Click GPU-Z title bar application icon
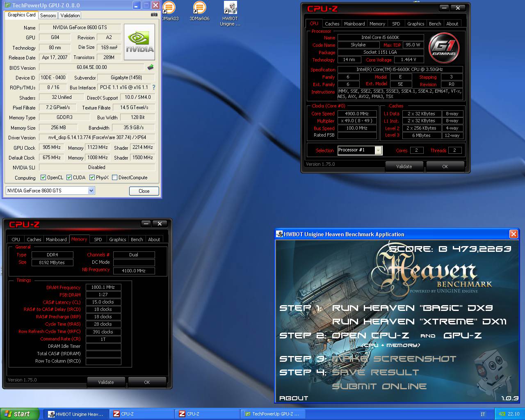 [7, 5]
